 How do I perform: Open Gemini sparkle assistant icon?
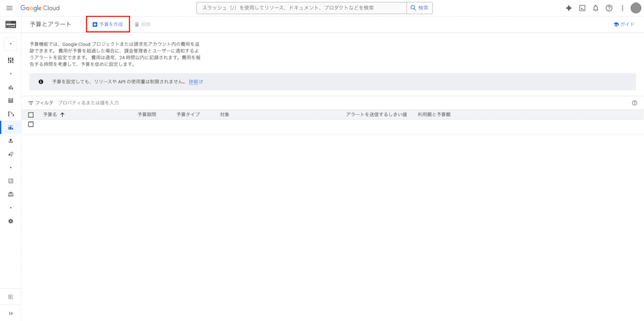pyautogui.click(x=569, y=8)
